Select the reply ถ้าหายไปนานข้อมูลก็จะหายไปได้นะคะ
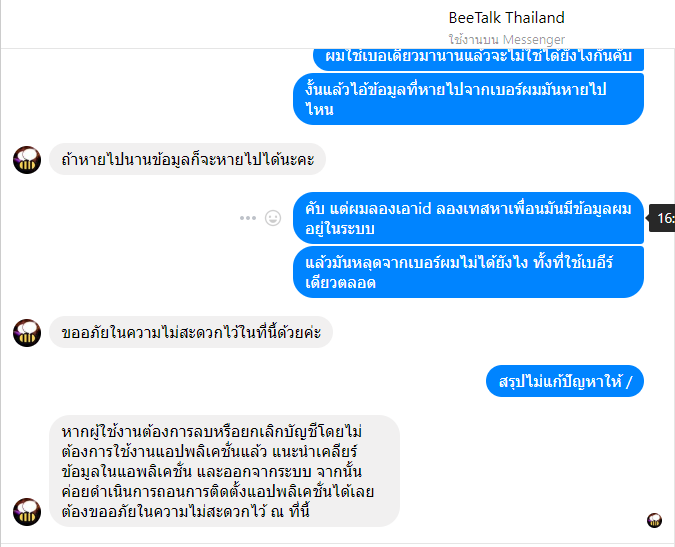Screen dimensions: 675x547 tap(187, 159)
